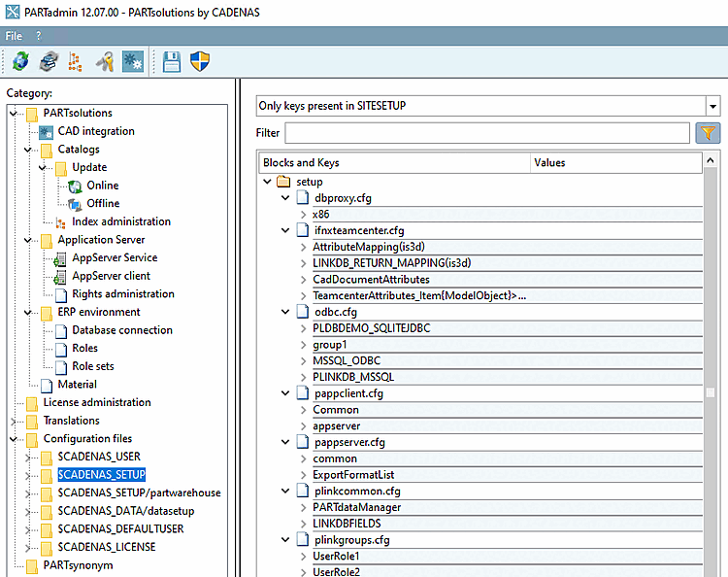Click the vertical scrollbar up arrow
This screenshot has height=577, width=728.
tap(711, 162)
